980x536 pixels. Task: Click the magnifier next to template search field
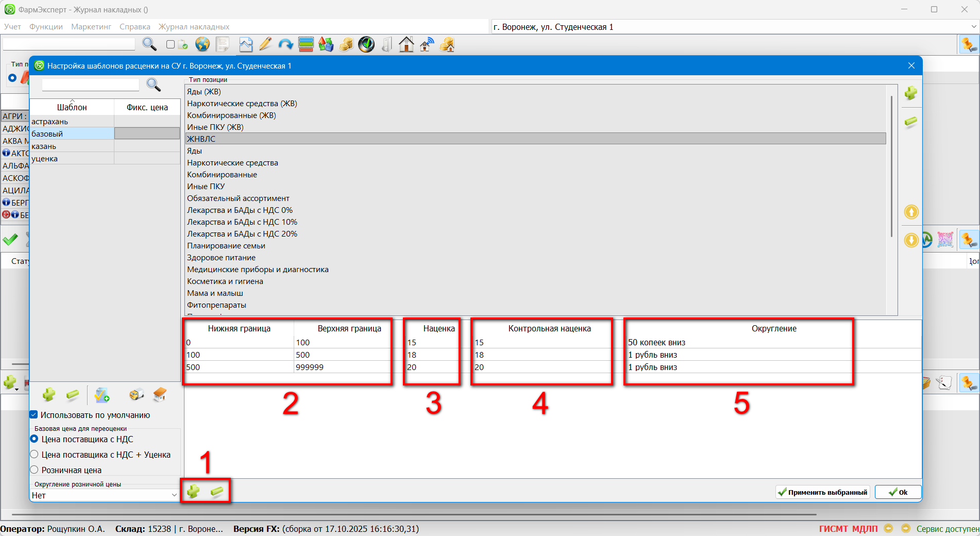point(154,85)
